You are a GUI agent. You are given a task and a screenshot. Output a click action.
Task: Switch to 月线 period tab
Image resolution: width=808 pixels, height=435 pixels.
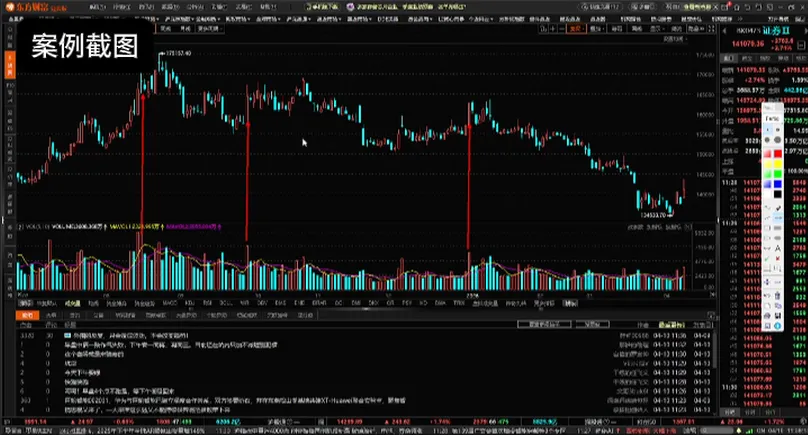tap(184, 29)
